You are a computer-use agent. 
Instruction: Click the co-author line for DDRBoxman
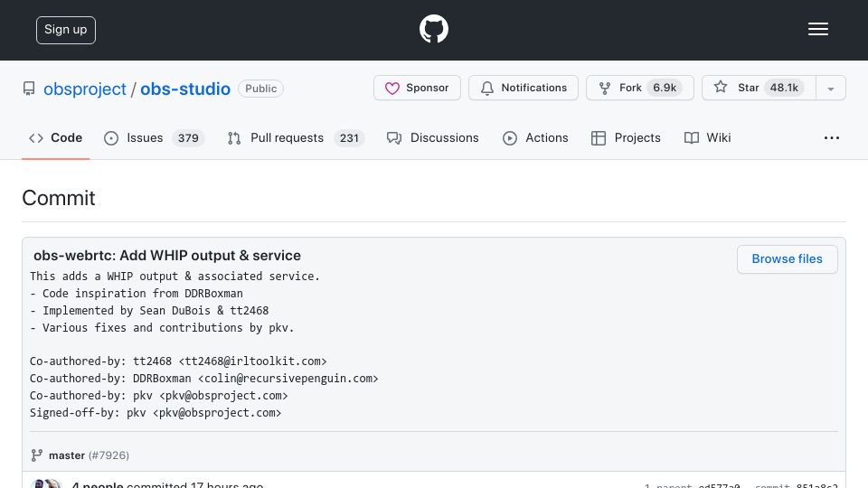click(203, 379)
